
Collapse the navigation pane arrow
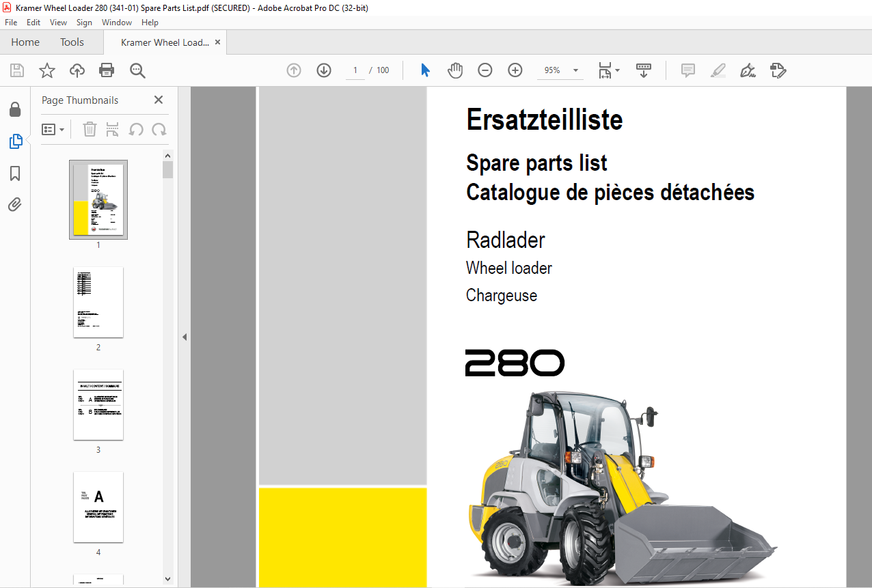[x=184, y=337]
